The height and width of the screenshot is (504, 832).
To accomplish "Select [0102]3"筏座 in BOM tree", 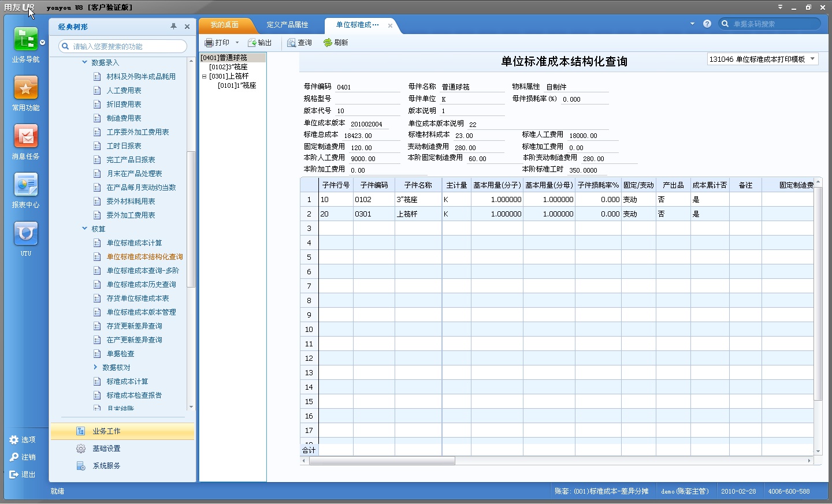I will tap(228, 67).
